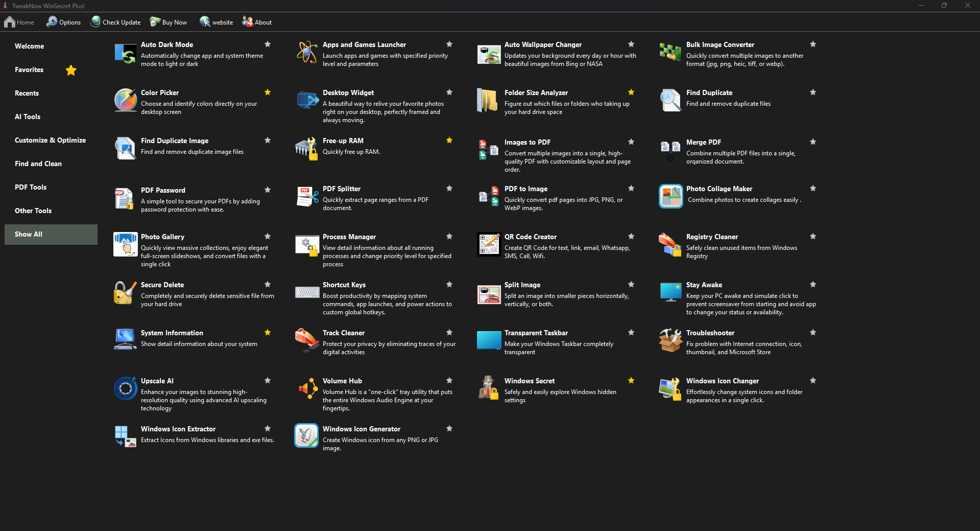Click the Troubleshooter toolbox icon
The width and height of the screenshot is (980, 531).
point(671,340)
